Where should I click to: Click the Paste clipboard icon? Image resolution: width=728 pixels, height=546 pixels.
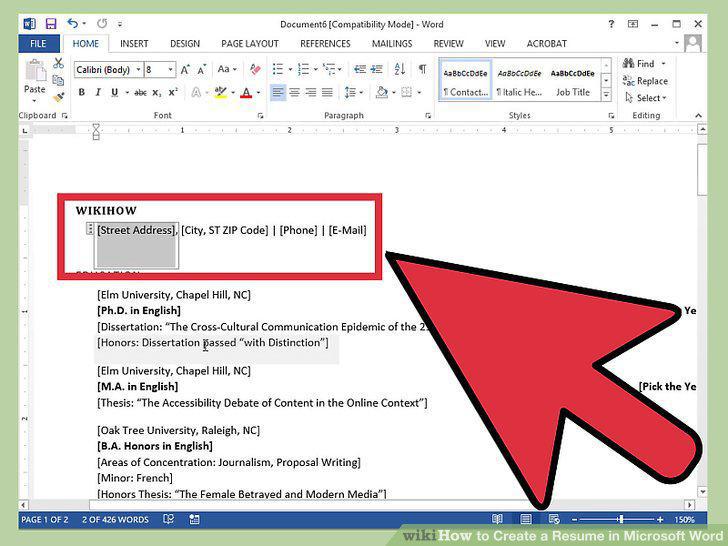click(35, 71)
